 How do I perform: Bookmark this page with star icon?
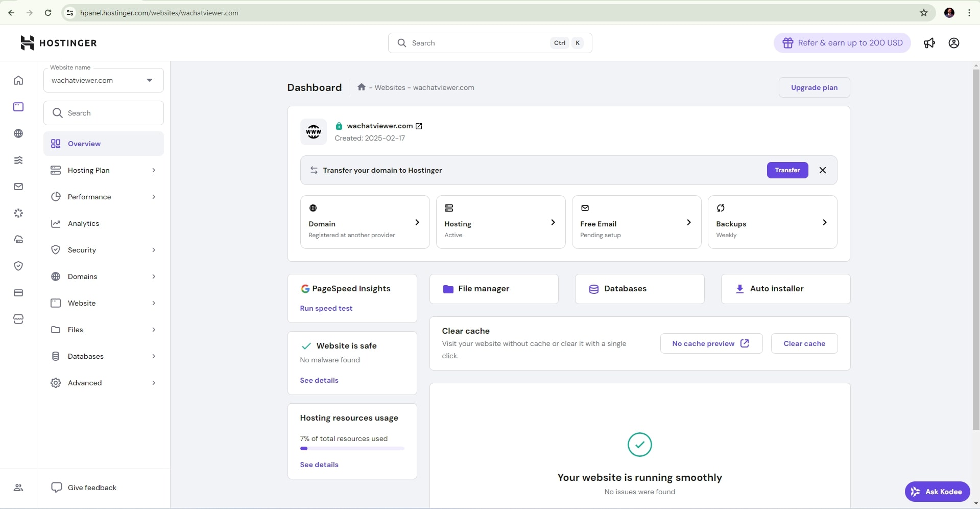tap(923, 13)
